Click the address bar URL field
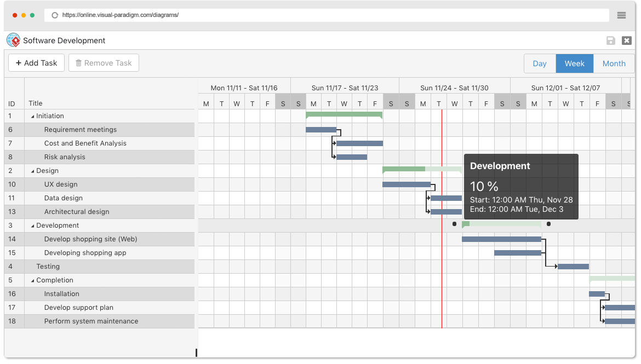The image size is (641, 364). (326, 15)
